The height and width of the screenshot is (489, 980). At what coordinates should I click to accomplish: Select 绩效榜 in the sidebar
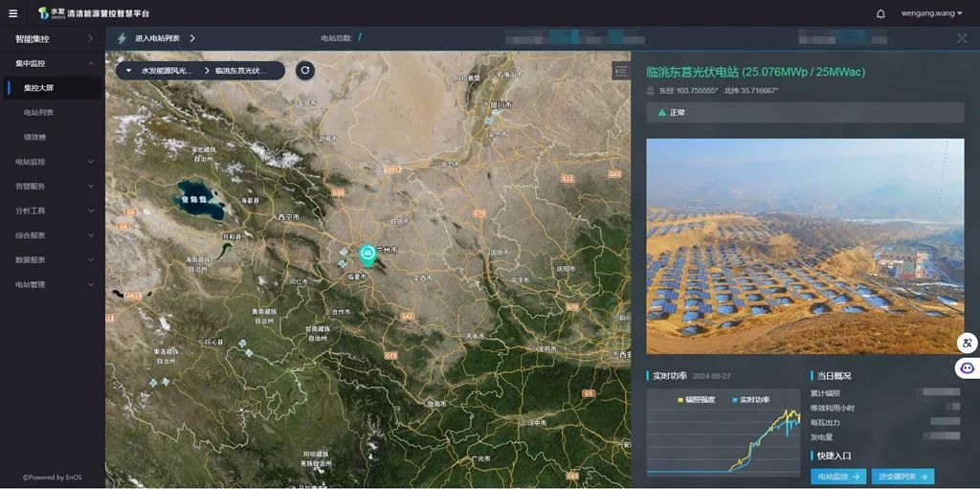pyautogui.click(x=34, y=137)
